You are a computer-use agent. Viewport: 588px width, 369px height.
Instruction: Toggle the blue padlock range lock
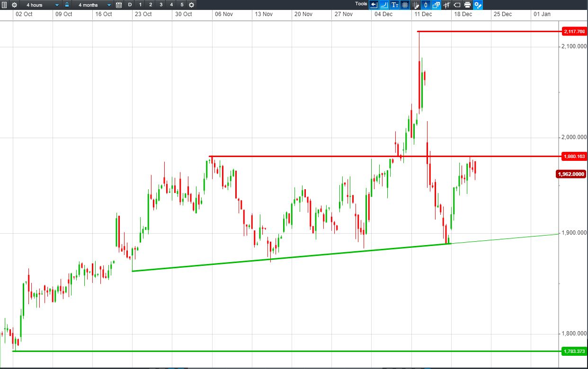pos(67,5)
